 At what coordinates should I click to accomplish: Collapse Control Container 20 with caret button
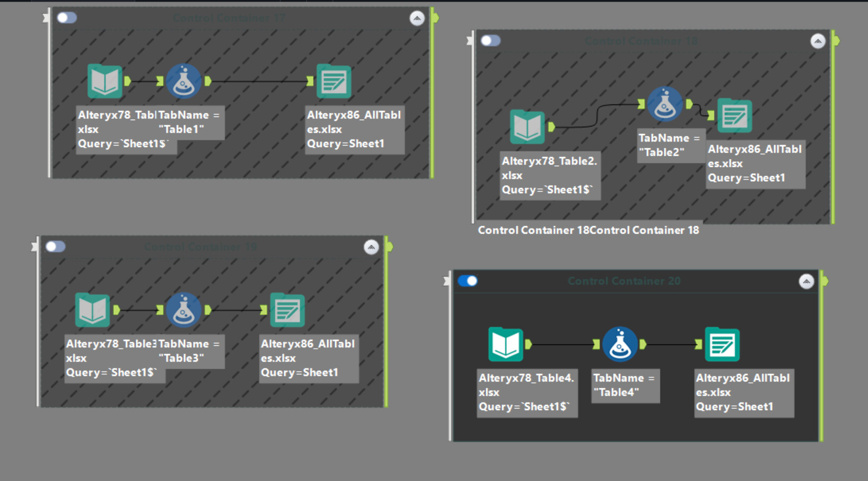coord(806,281)
